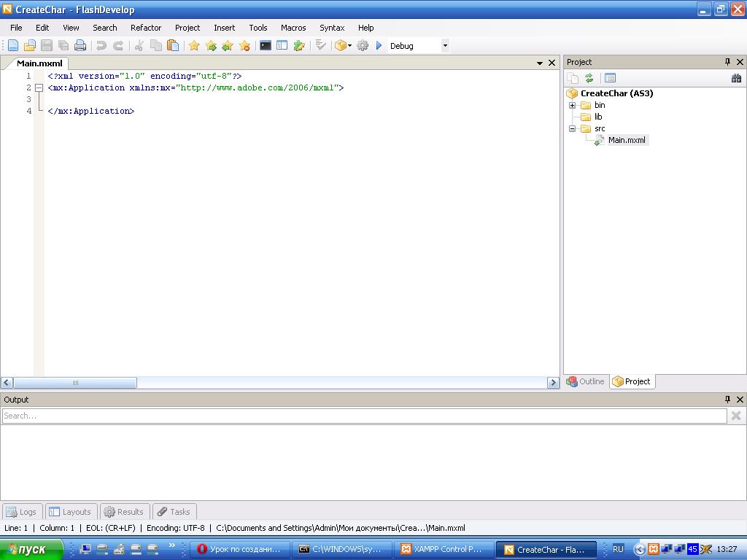Screen dimensions: 747x560
Task: Clear all bookmarks with the star icon
Action: (244, 46)
